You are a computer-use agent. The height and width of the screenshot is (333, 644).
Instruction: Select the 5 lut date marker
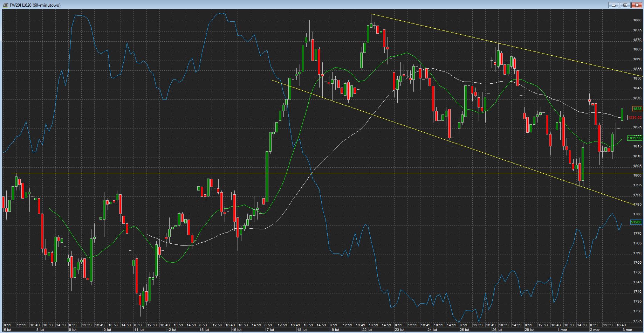click(x=7, y=330)
